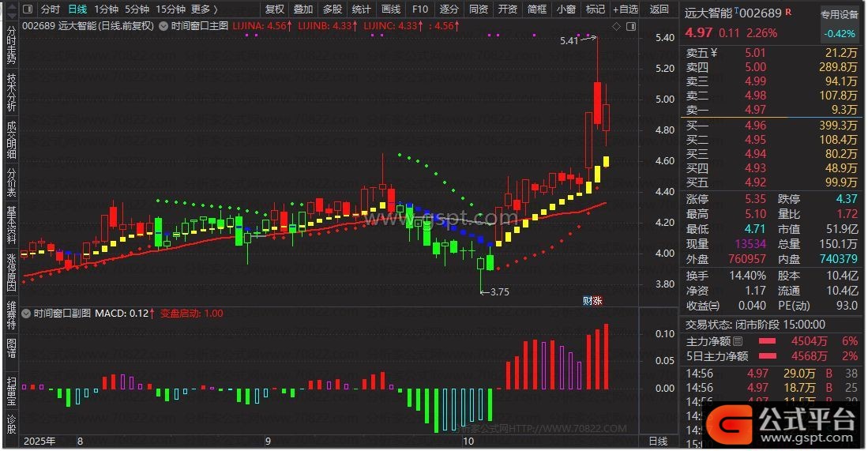The image size is (868, 451).
Task: Open the 更多 periods expander
Action: click(x=204, y=9)
